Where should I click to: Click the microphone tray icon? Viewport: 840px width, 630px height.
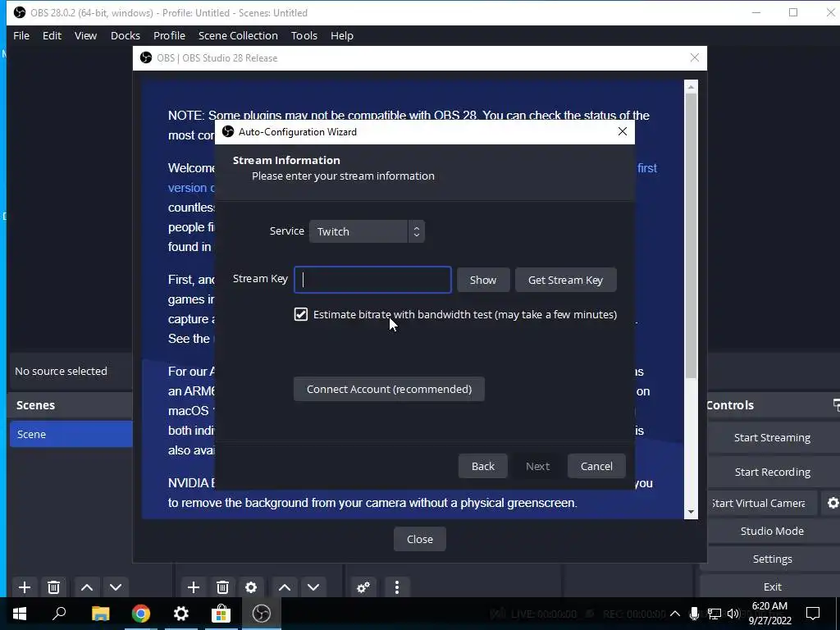point(694,614)
